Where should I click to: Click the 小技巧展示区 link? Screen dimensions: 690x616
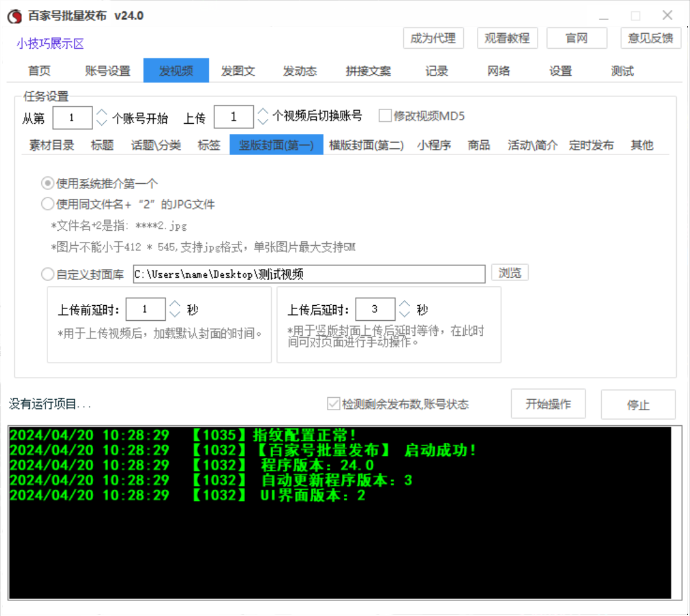pos(50,44)
